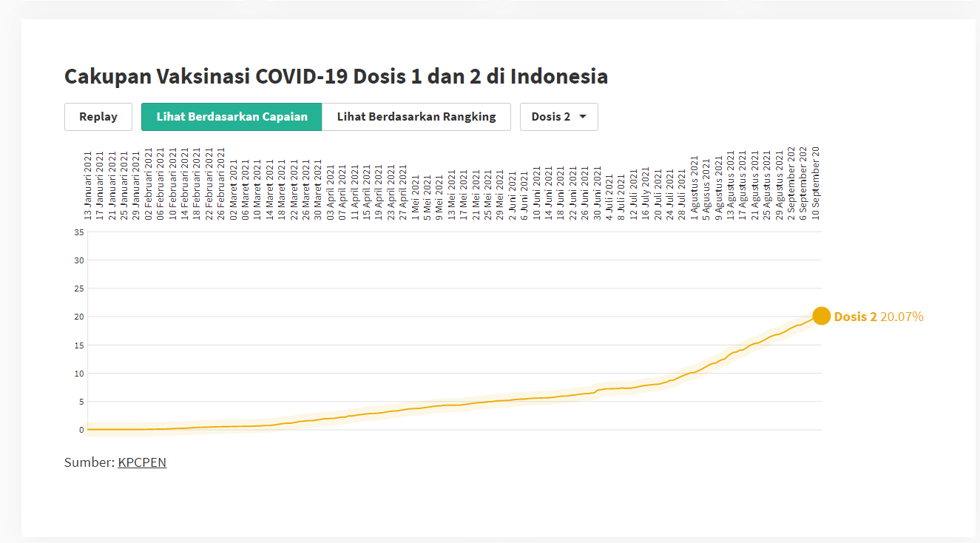
Task: Click the "02 Februari 2021" date label
Action: [148, 185]
